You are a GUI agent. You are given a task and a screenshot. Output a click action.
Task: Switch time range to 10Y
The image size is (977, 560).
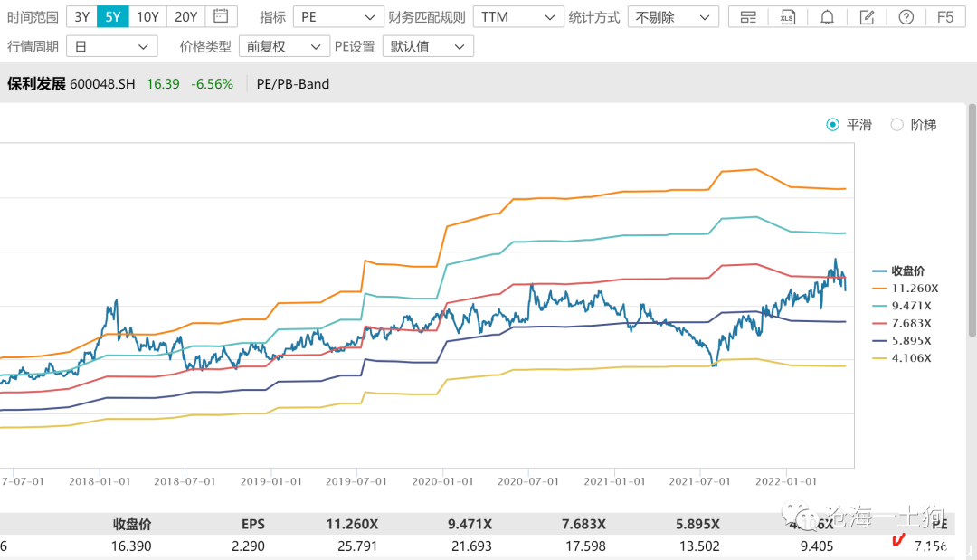(147, 17)
